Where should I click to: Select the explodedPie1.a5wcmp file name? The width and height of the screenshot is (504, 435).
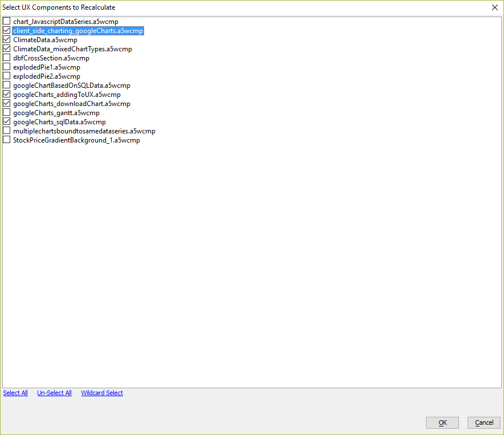coord(47,67)
